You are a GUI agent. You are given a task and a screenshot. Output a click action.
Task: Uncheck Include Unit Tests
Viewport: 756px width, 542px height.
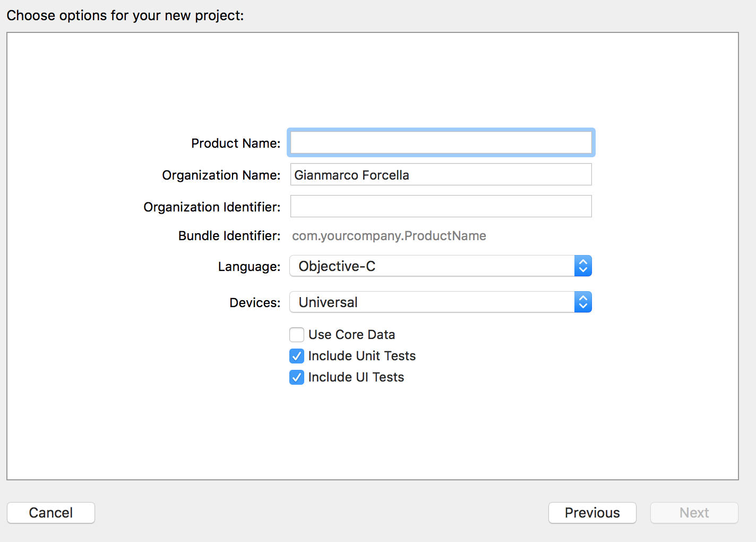pos(297,355)
